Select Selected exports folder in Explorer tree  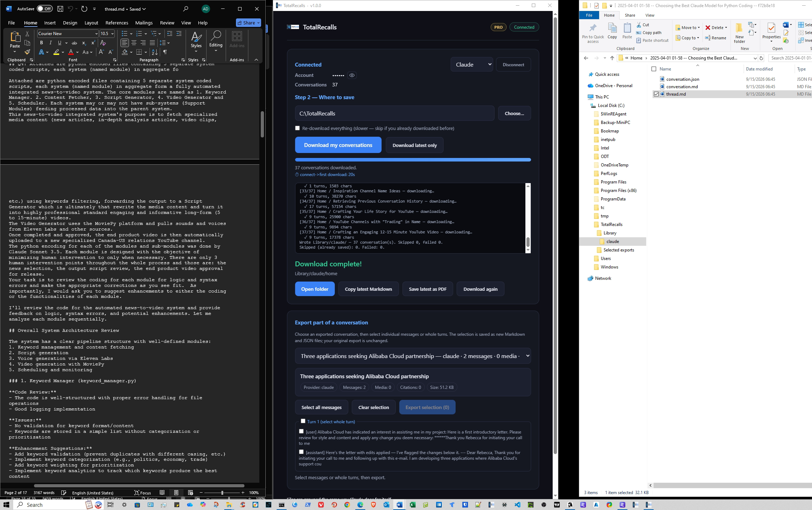[619, 250]
